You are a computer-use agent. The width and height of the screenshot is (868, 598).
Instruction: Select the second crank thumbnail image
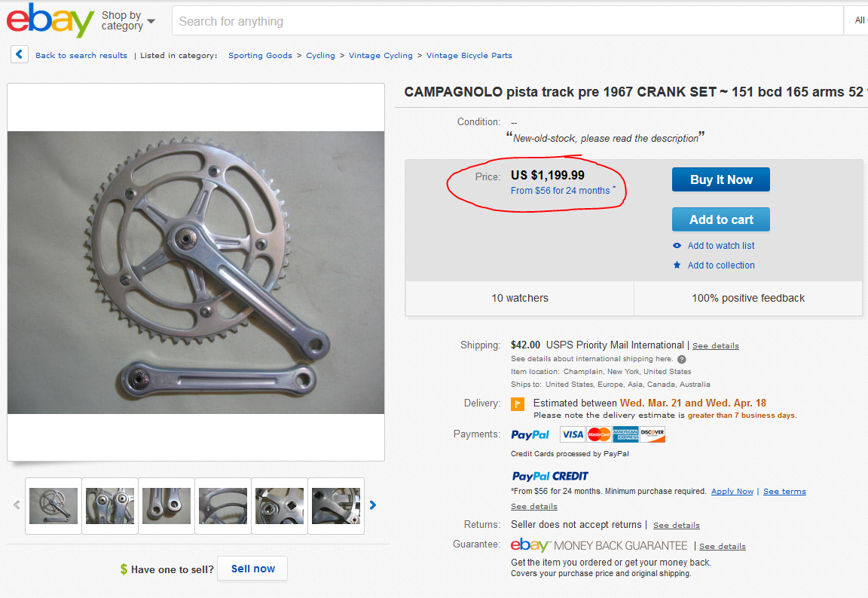pyautogui.click(x=110, y=505)
